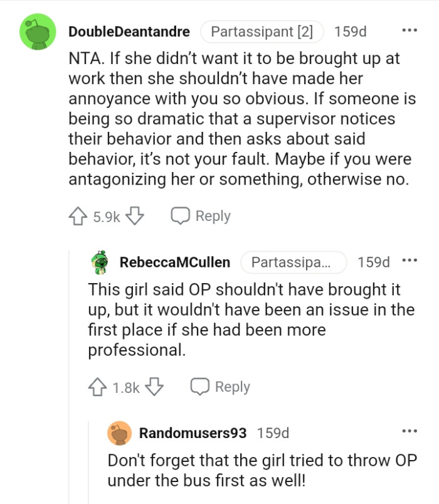Click the speech bubble Reply icon on top comment
The width and height of the screenshot is (439, 504).
pyautogui.click(x=181, y=215)
